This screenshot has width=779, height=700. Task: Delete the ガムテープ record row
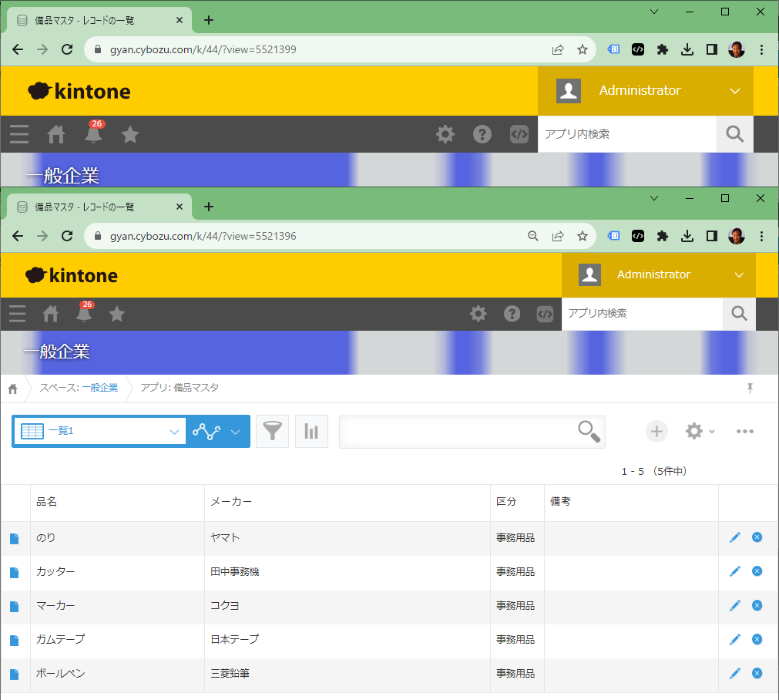757,639
